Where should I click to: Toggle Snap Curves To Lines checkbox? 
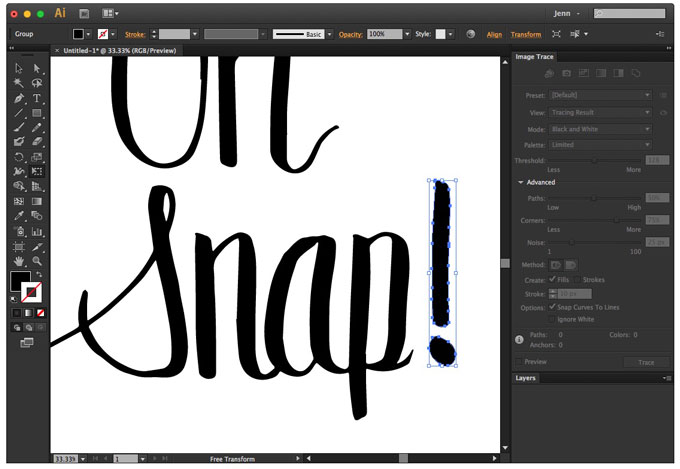552,306
